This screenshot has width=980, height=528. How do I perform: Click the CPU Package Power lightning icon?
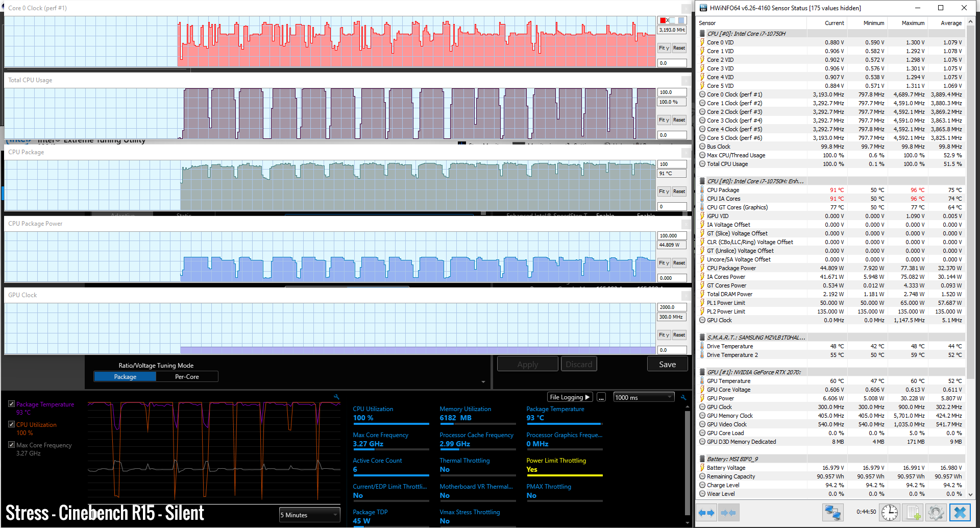pos(702,268)
